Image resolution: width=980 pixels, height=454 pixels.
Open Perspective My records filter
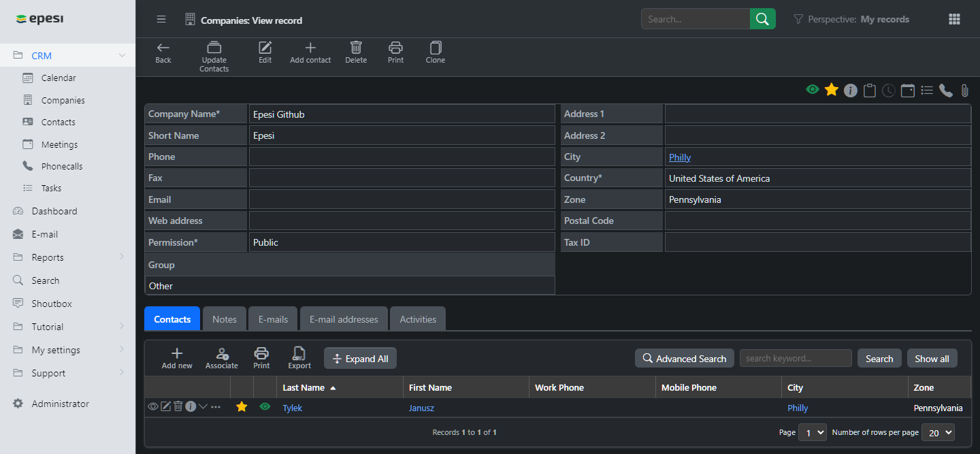pos(851,19)
